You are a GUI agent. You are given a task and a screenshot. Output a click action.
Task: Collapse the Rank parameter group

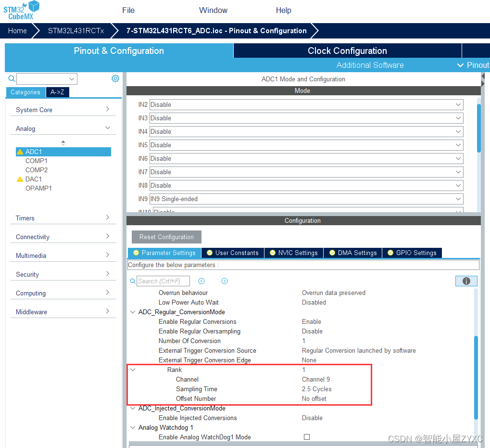pos(133,370)
